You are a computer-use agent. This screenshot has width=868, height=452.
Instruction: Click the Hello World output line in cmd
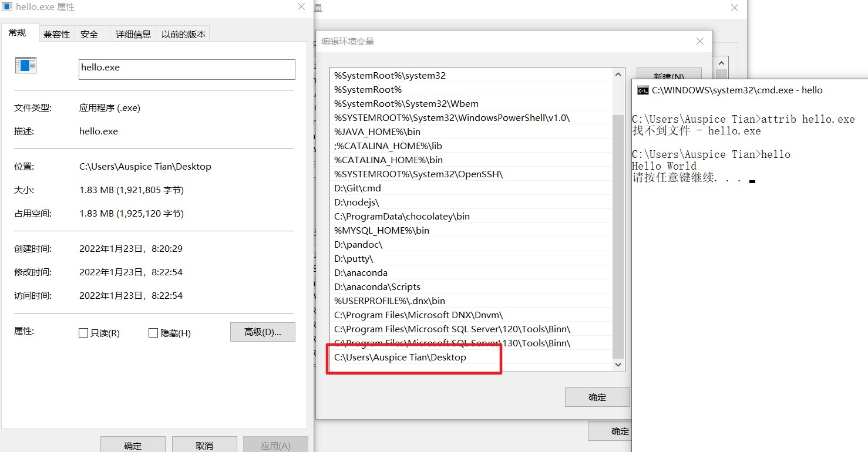pyautogui.click(x=664, y=166)
